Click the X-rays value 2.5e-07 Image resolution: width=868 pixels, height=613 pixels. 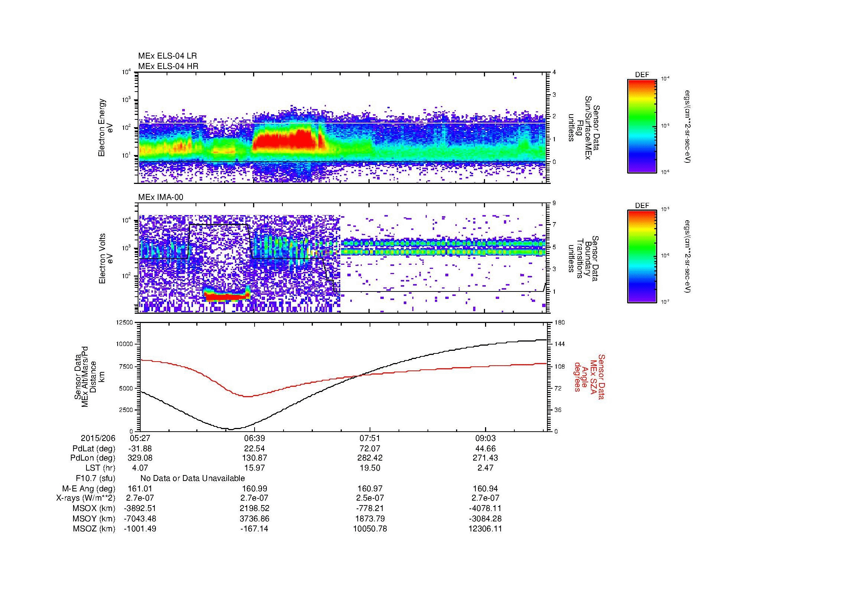370,498
